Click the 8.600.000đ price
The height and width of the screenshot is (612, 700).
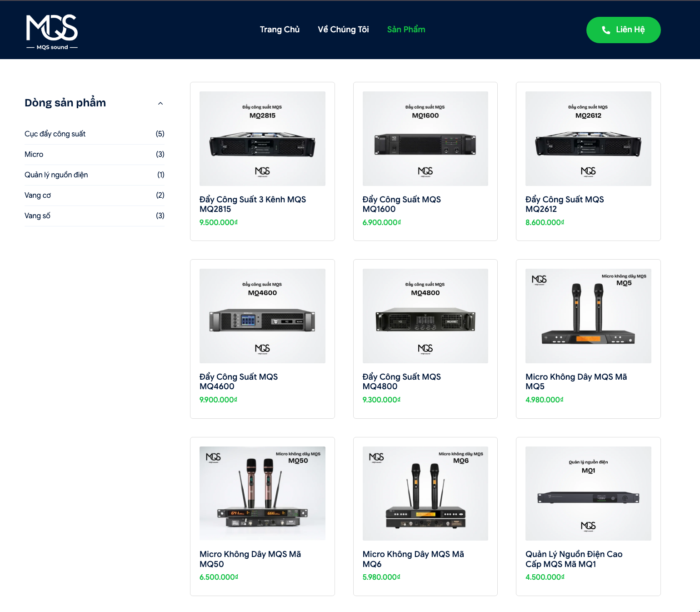[545, 222]
